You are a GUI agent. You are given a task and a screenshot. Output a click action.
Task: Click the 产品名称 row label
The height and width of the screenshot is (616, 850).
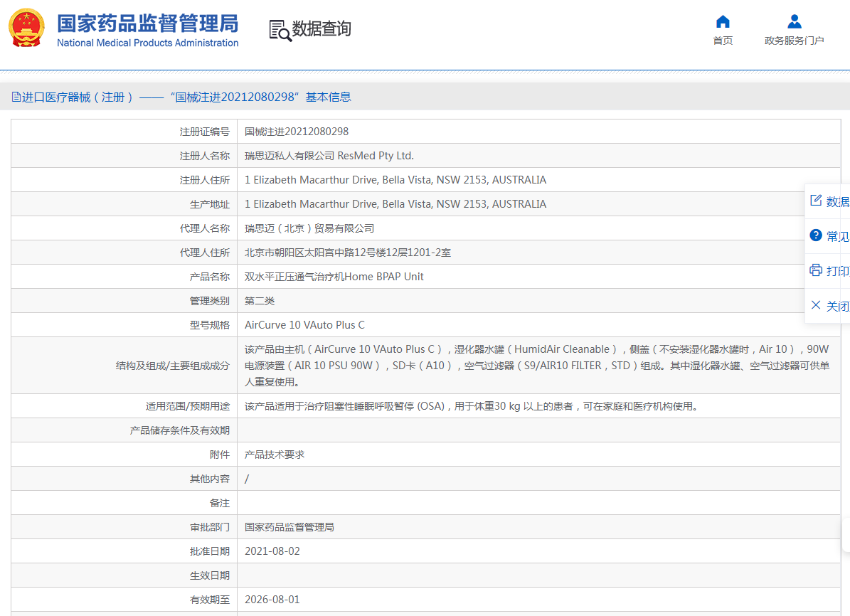[209, 277]
